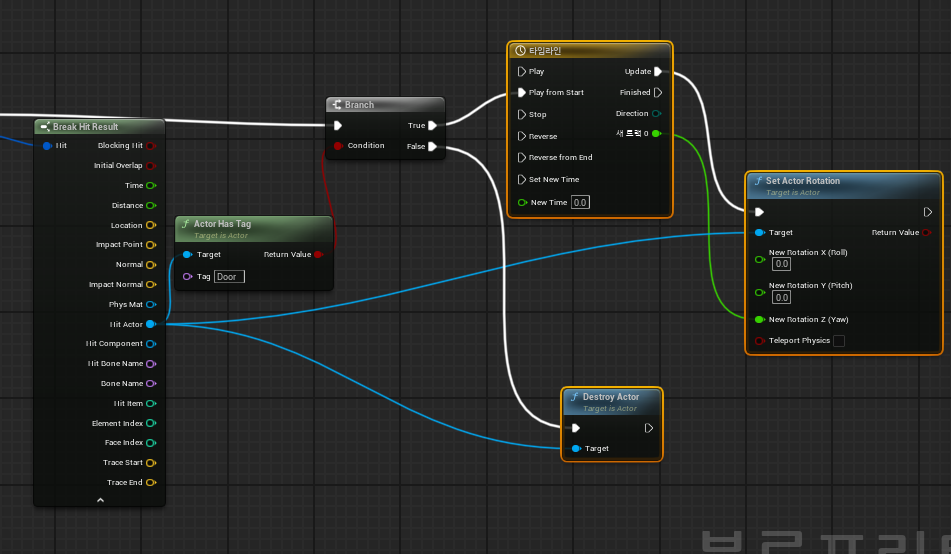Click the Branch True execution pin

(x=432, y=126)
